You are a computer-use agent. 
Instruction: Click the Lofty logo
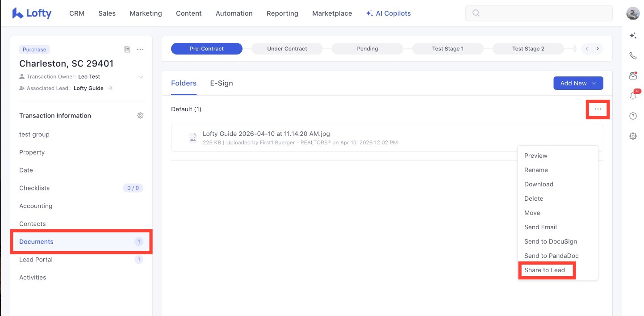tap(32, 13)
